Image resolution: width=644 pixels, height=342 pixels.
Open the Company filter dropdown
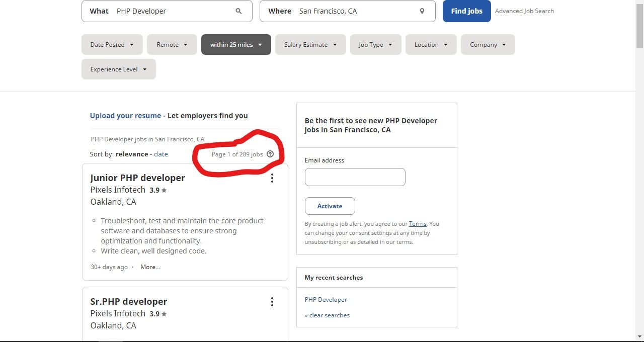(x=488, y=45)
